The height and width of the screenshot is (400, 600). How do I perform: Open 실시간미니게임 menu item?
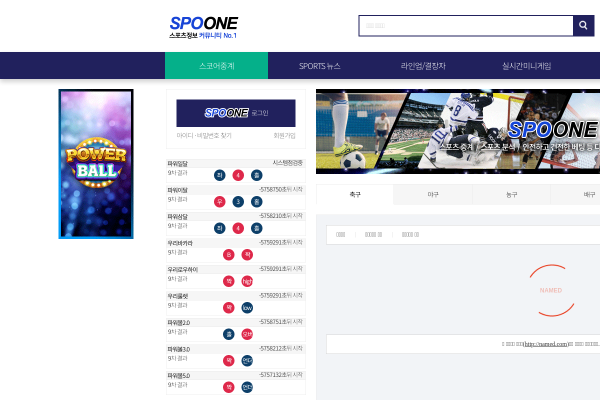tap(526, 66)
